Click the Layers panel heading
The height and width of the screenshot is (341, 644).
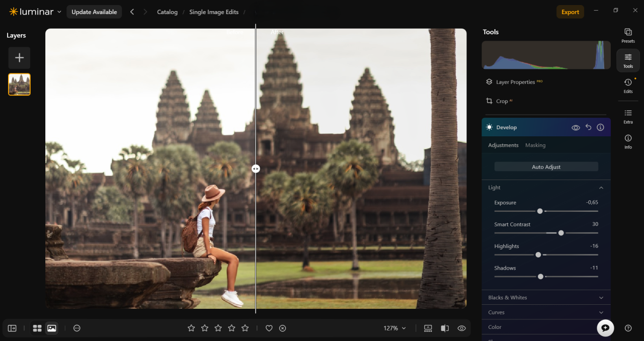[16, 35]
